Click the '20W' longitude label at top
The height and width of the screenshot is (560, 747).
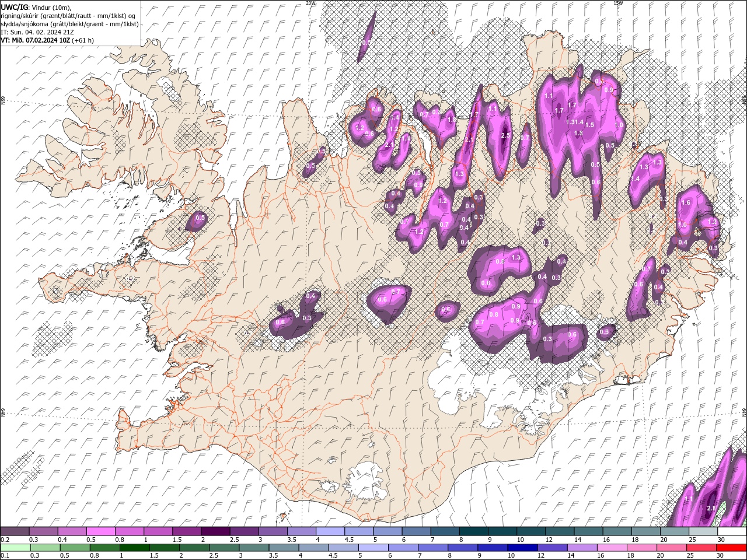[x=310, y=3]
